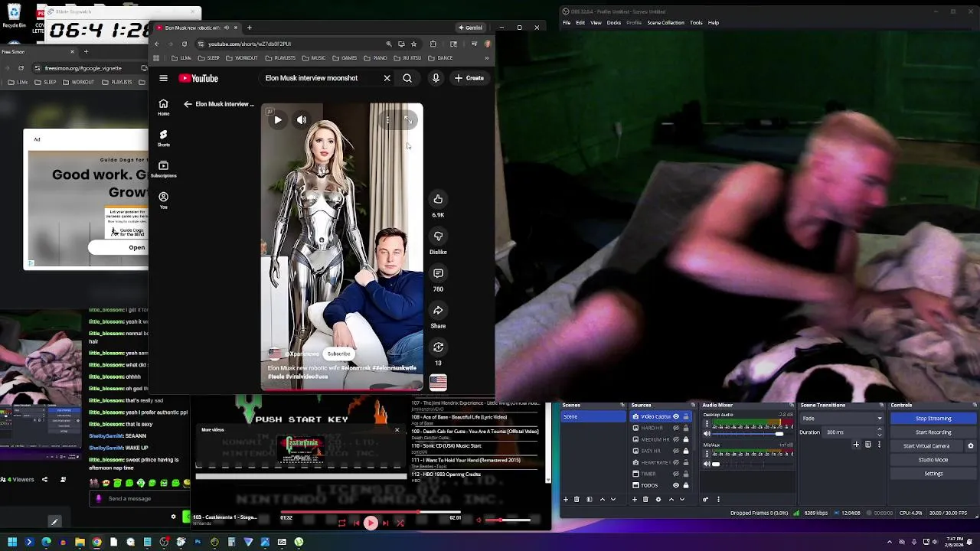The height and width of the screenshot is (551, 980).
Task: Toggle visibility of the Video Capture source
Action: coord(676,416)
